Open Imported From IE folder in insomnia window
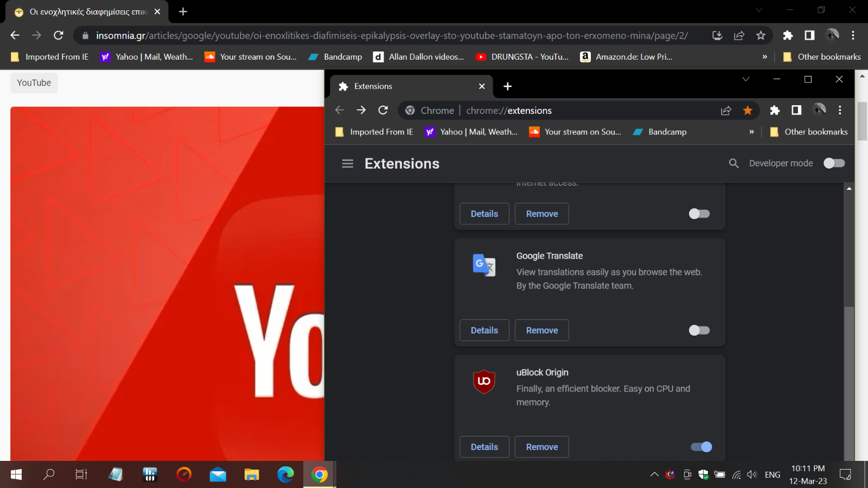 (x=49, y=56)
